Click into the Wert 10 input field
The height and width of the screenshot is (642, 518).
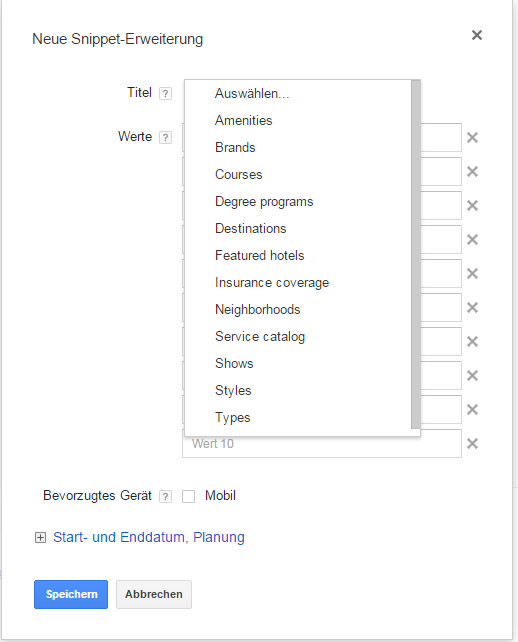(322, 443)
